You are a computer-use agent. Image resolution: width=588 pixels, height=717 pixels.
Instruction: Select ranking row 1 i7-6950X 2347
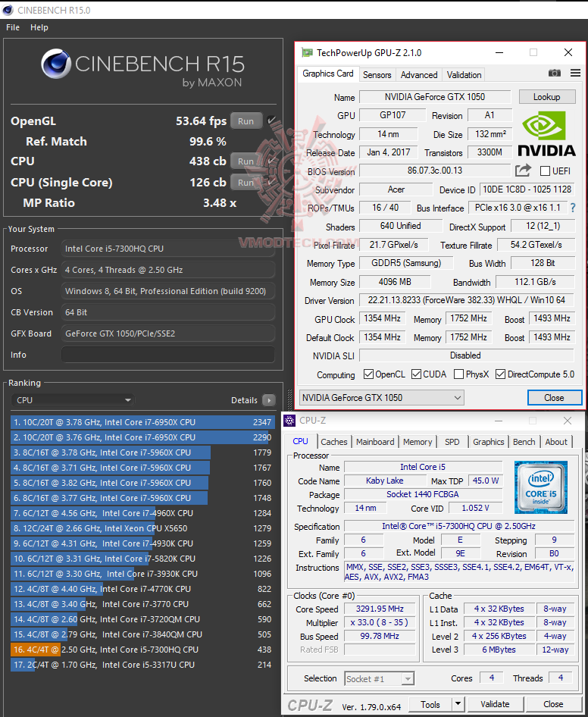[142, 422]
